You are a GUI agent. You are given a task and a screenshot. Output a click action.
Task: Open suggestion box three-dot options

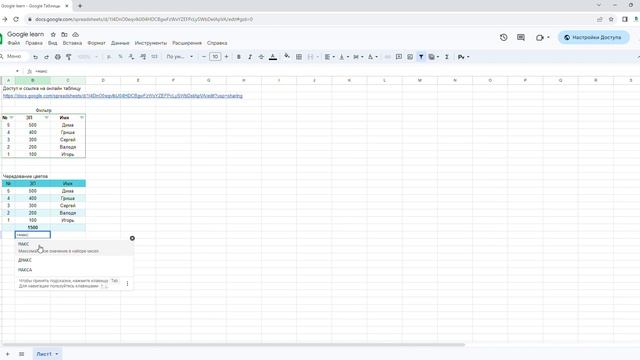pyautogui.click(x=127, y=283)
